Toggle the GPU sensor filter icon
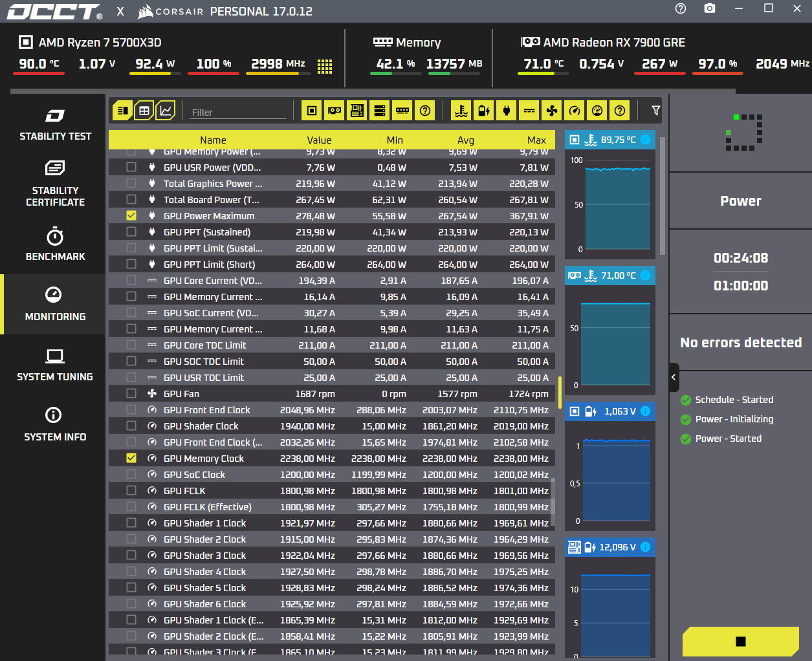 [335, 111]
